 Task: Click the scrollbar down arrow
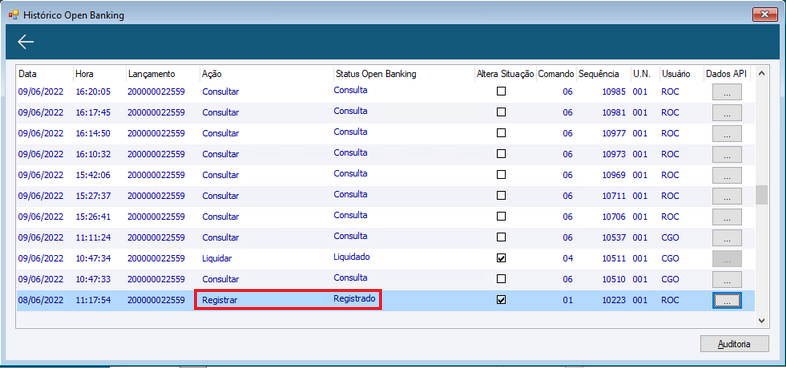tap(761, 320)
